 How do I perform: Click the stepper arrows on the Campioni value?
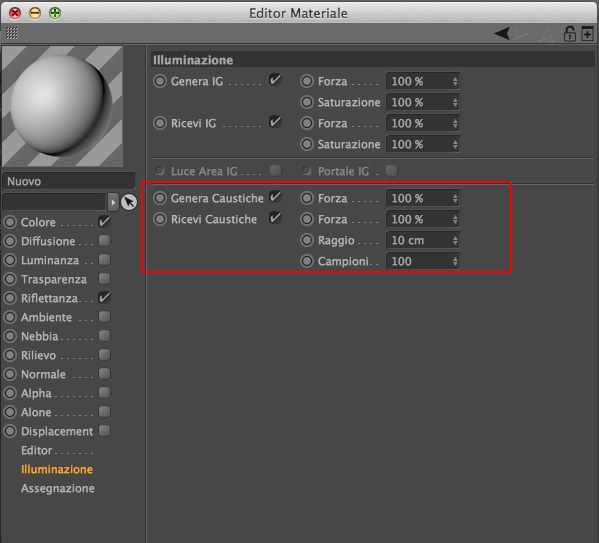[455, 261]
